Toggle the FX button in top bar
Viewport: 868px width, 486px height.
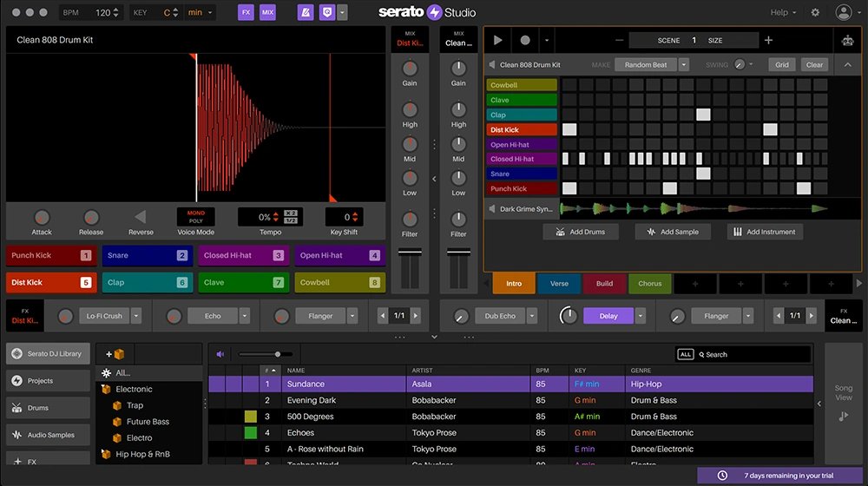[247, 13]
